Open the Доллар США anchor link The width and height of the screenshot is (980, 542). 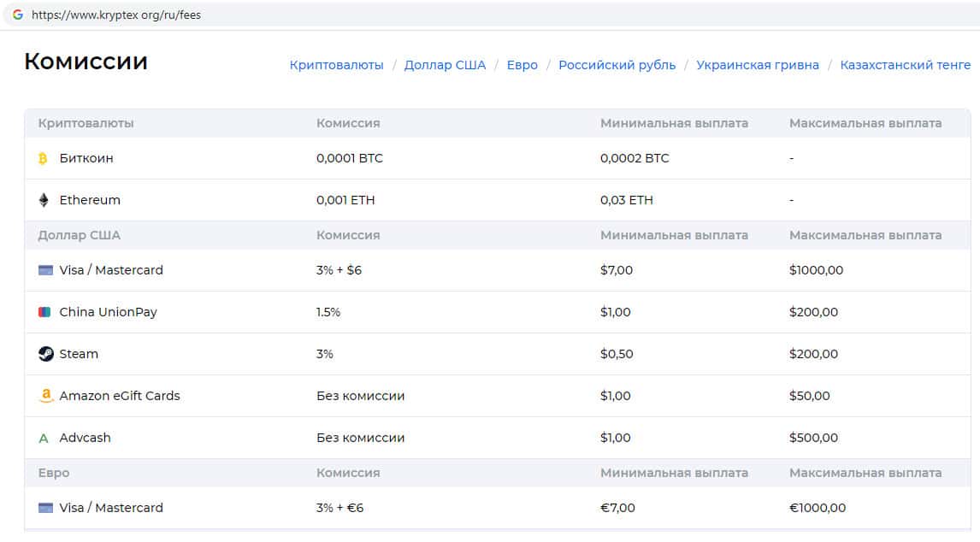pos(445,65)
